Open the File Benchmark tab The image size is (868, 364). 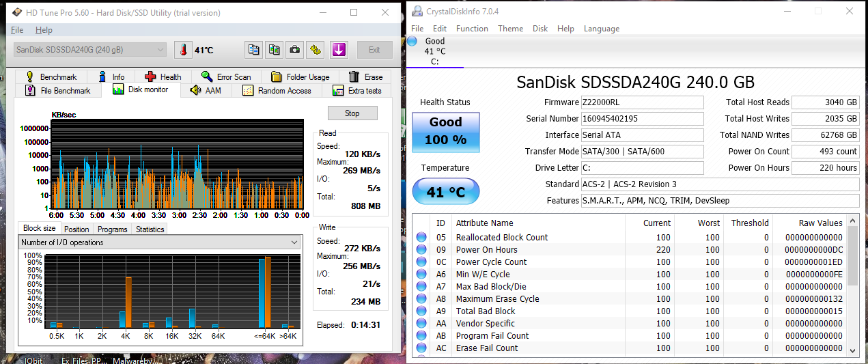(58, 91)
